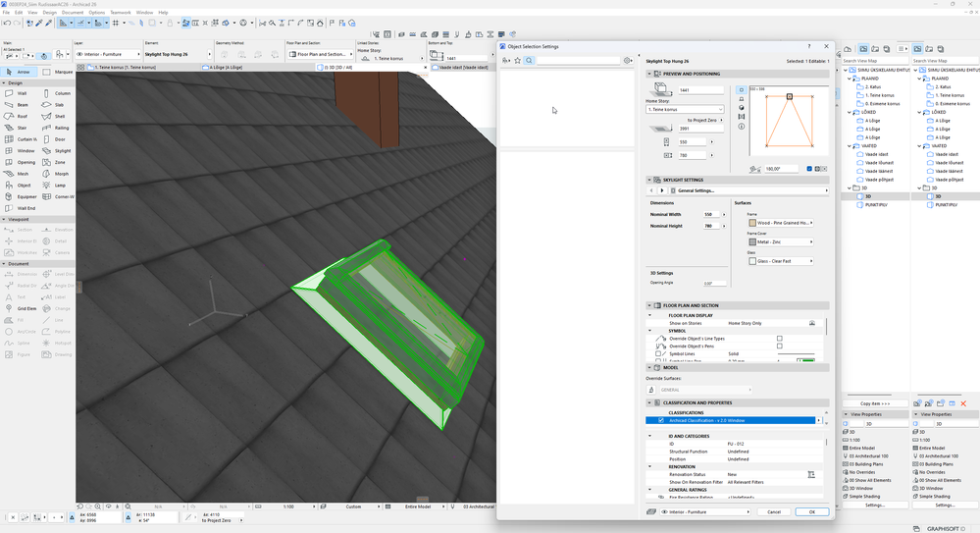The height and width of the screenshot is (533, 980).
Task: Select the Roof tool
Action: [x=20, y=116]
